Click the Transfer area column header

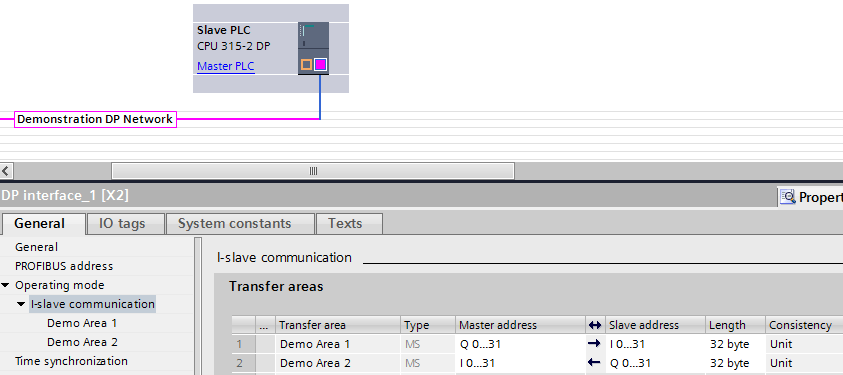[338, 325]
